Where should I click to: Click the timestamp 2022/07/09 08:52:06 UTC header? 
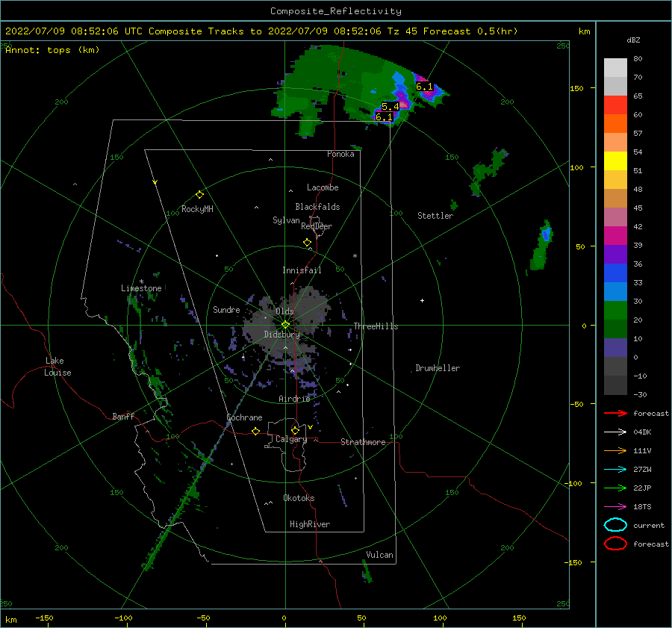point(74,31)
